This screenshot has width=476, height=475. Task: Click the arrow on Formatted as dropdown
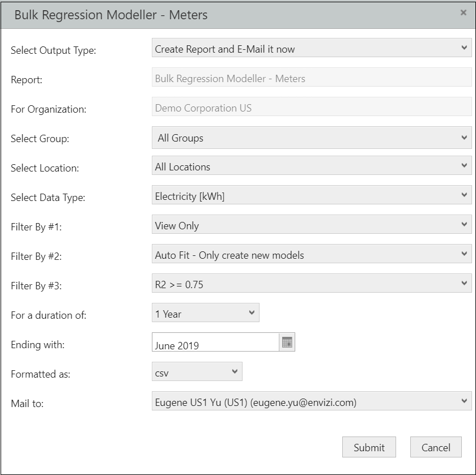(235, 371)
